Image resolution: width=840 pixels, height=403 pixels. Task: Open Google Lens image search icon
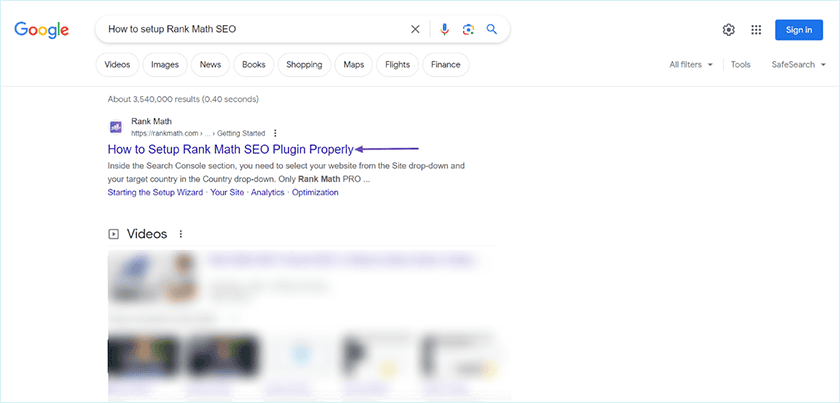tap(468, 29)
